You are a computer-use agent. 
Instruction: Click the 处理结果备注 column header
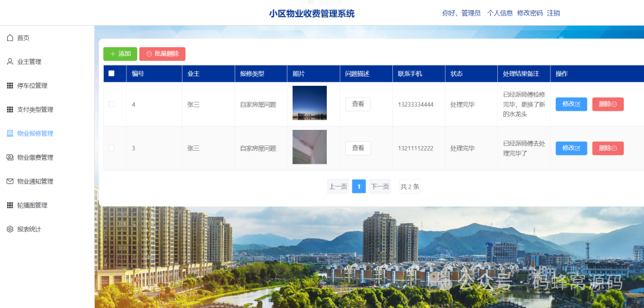[x=521, y=74]
